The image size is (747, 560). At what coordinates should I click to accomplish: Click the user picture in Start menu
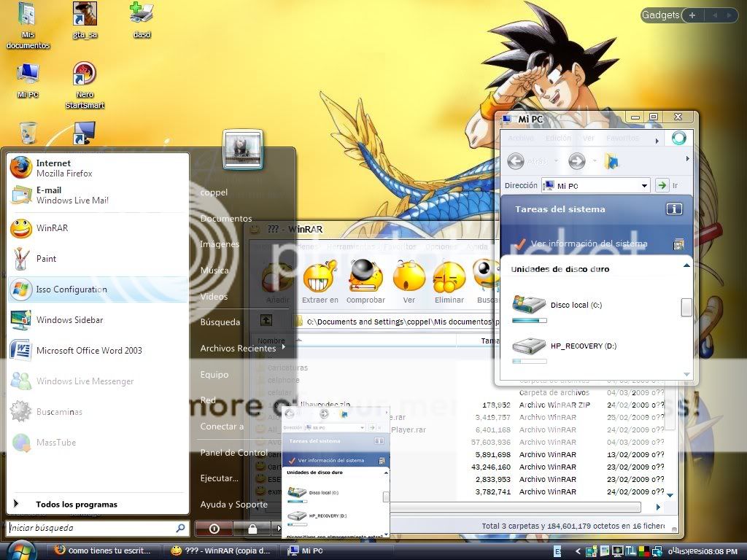(x=242, y=149)
